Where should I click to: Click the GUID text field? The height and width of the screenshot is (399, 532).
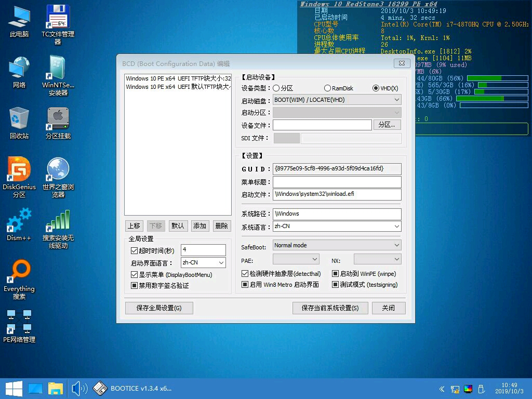pyautogui.click(x=337, y=169)
